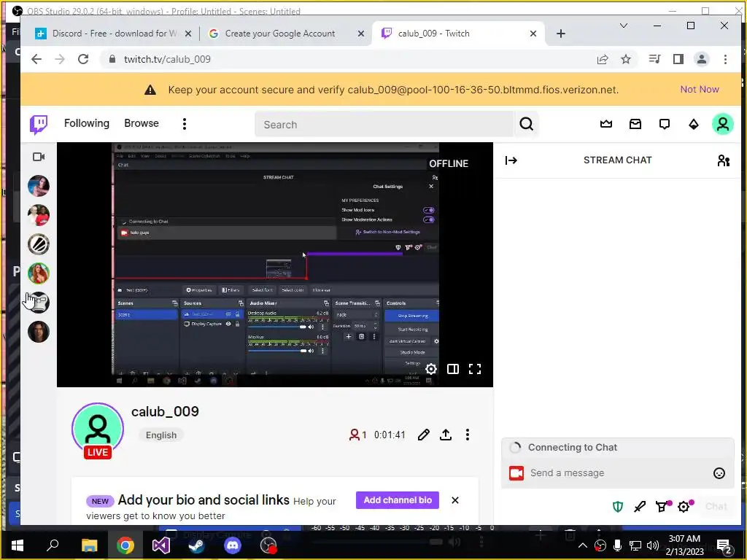Click the share channel upload icon
The height and width of the screenshot is (560, 747).
click(x=446, y=435)
